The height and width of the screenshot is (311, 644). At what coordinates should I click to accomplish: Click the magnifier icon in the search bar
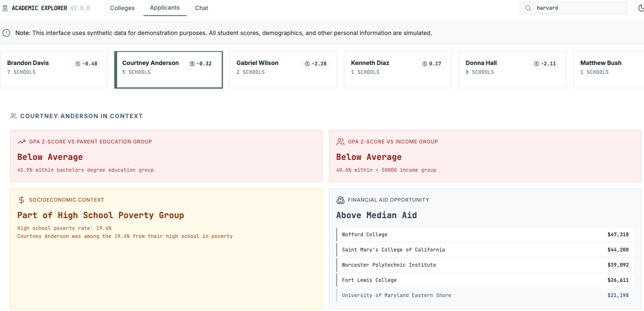tap(528, 8)
